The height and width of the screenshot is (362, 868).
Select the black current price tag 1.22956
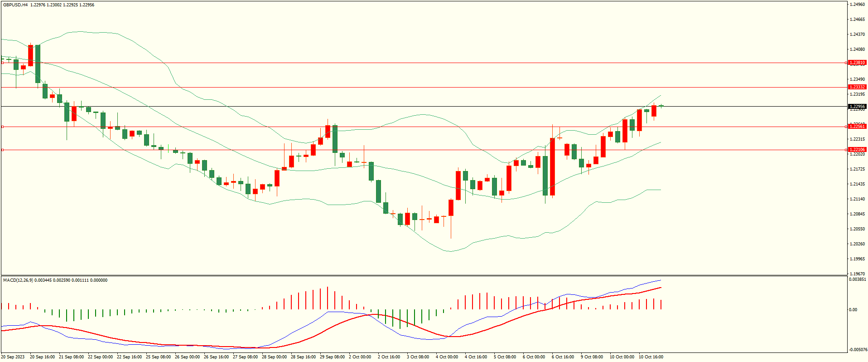point(857,107)
